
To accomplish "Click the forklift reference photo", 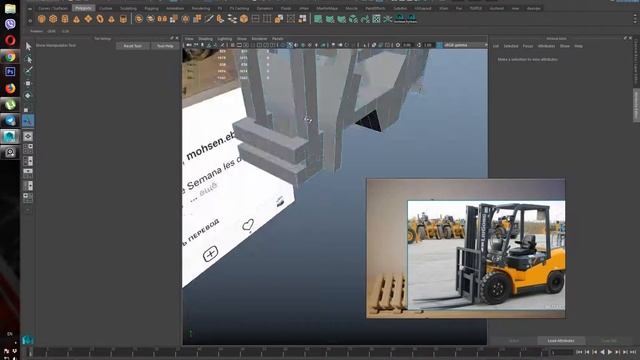I will (x=486, y=255).
